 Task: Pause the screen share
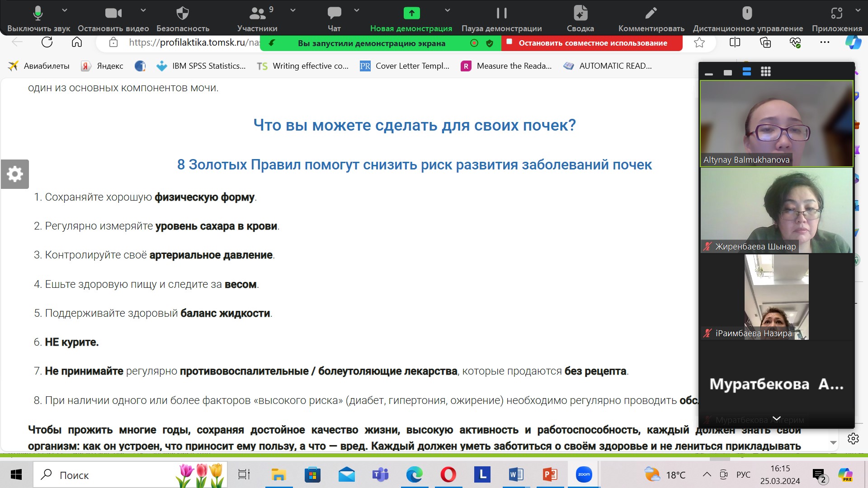tap(501, 18)
